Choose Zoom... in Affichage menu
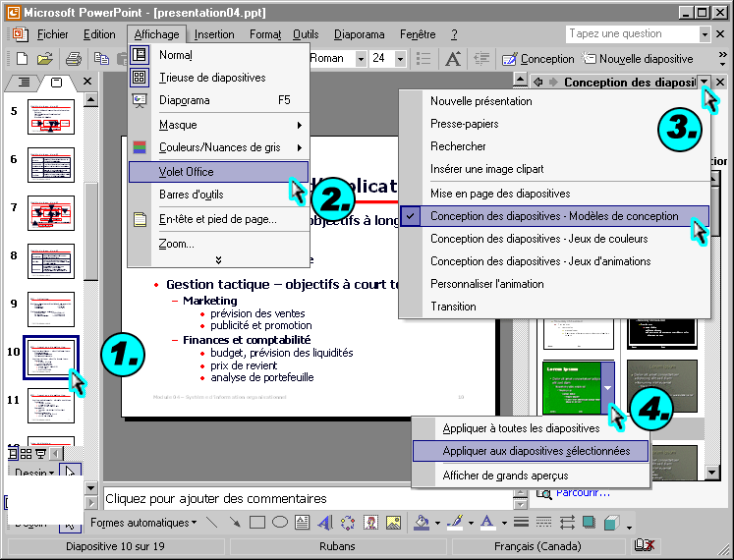Screen dimensions: 734x560 point(218,244)
